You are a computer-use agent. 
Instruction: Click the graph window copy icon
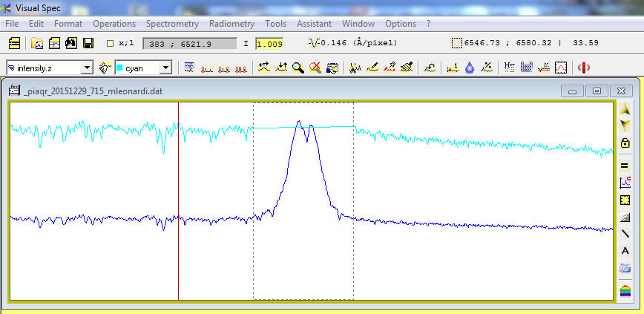pyautogui.click(x=332, y=68)
